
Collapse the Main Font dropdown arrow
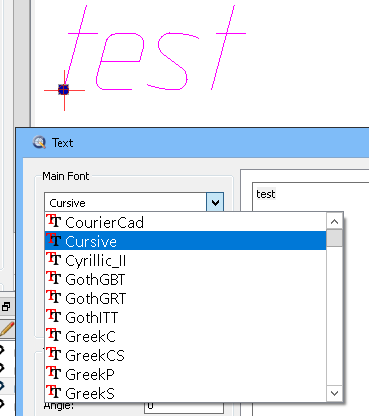click(x=215, y=202)
